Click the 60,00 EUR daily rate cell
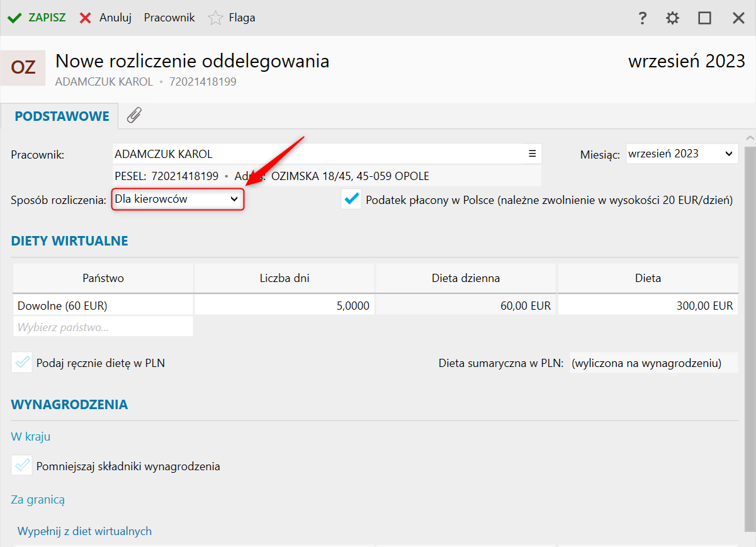This screenshot has height=547, width=756. coord(466,305)
